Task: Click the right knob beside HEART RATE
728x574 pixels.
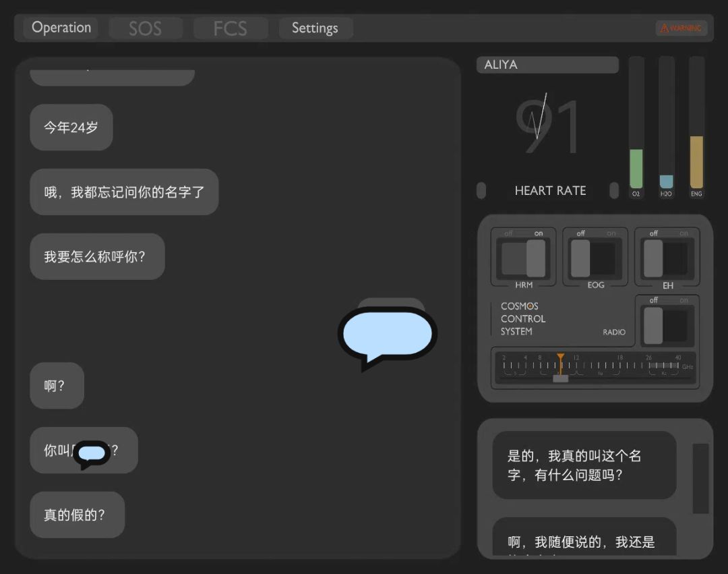Action: pyautogui.click(x=614, y=190)
